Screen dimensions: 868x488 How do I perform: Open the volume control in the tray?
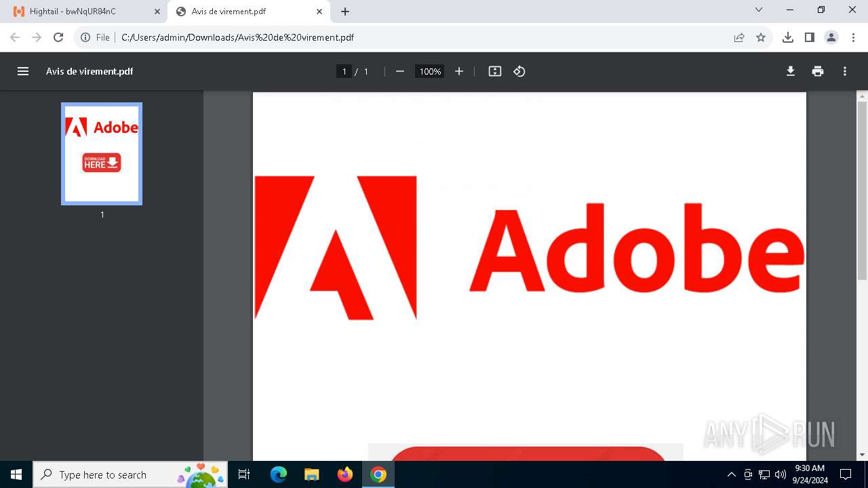[781, 474]
